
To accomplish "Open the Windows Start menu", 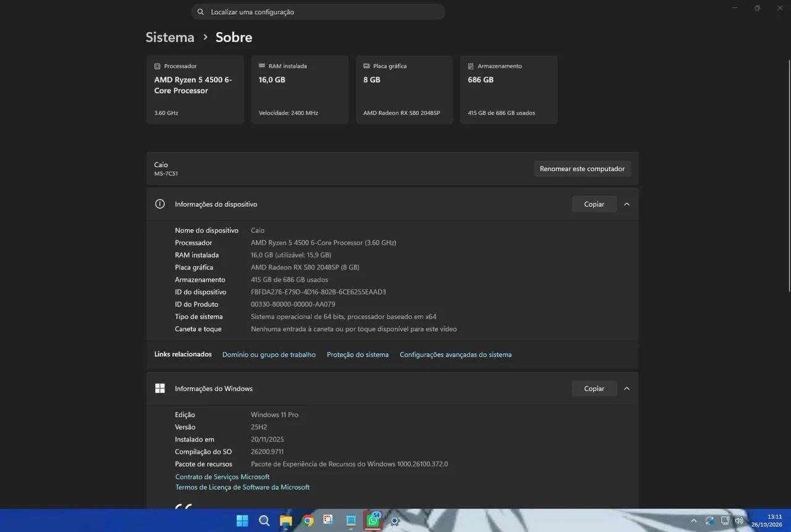I will (x=242, y=521).
